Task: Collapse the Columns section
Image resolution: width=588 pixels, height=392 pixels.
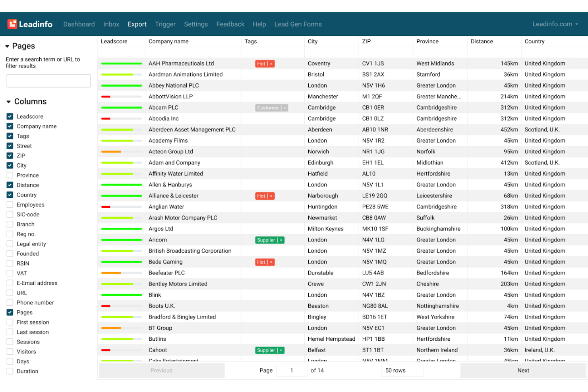Action: click(x=8, y=102)
